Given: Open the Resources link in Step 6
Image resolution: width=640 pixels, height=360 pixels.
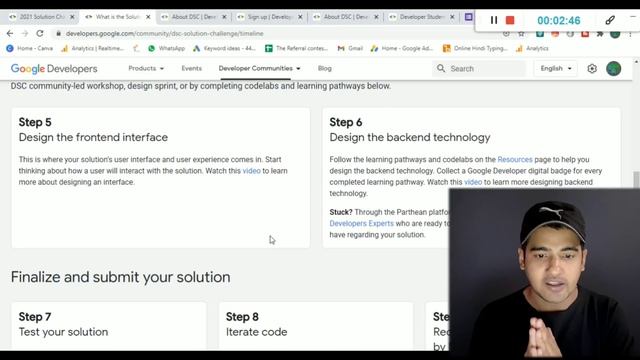Looking at the screenshot, I should (x=515, y=159).
